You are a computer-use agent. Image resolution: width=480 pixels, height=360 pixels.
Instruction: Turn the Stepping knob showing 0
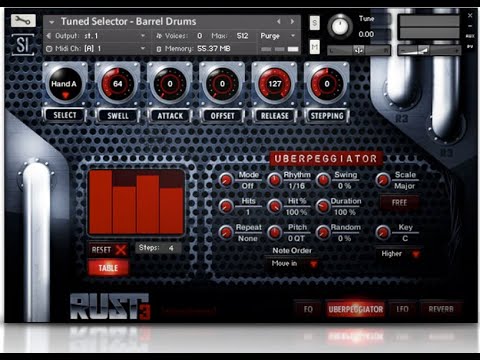(327, 84)
